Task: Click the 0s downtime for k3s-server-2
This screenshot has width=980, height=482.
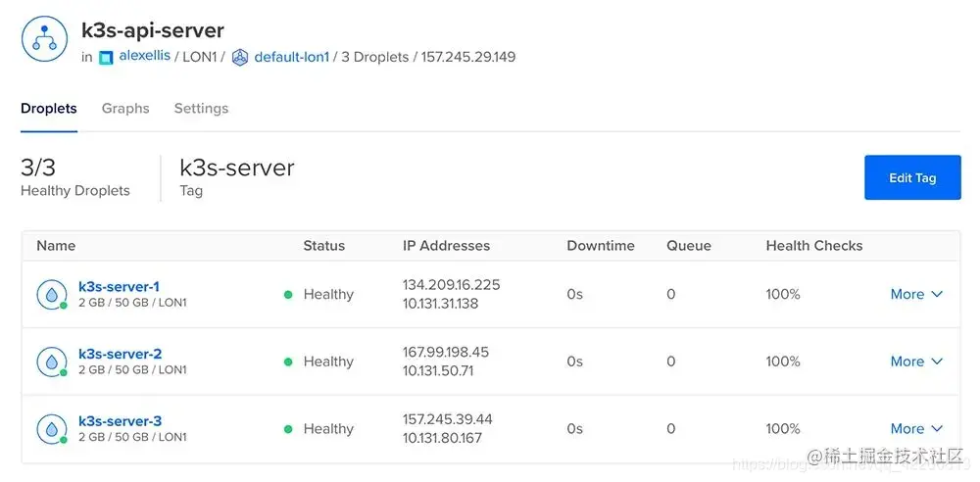Action: 575,361
